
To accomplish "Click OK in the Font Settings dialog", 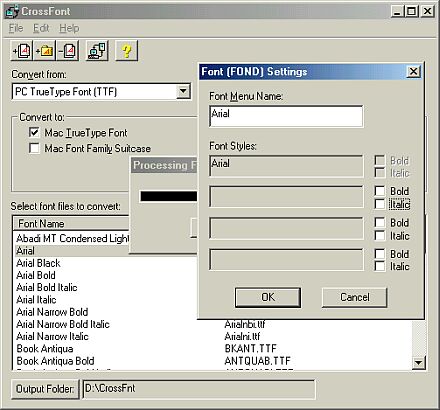I will point(268,297).
